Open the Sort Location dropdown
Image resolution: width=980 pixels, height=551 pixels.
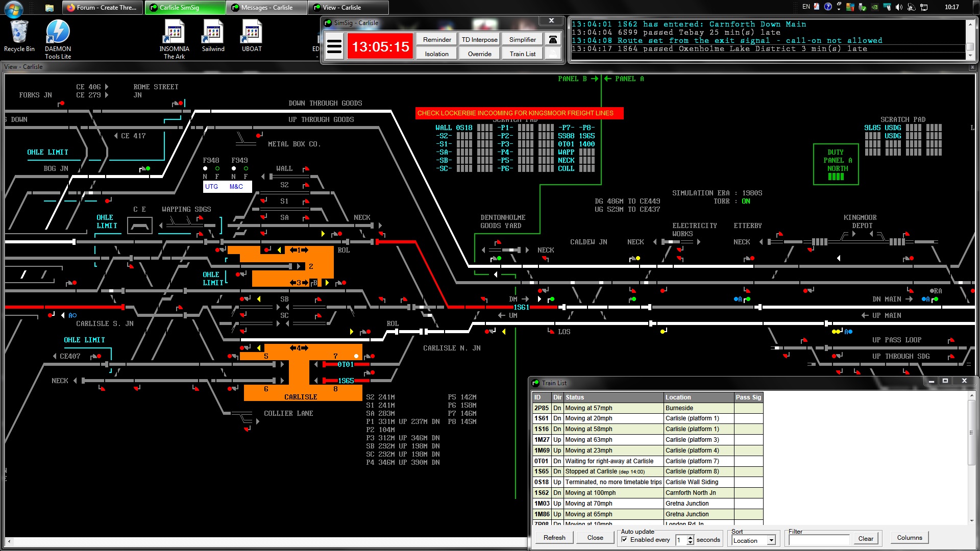(x=771, y=540)
